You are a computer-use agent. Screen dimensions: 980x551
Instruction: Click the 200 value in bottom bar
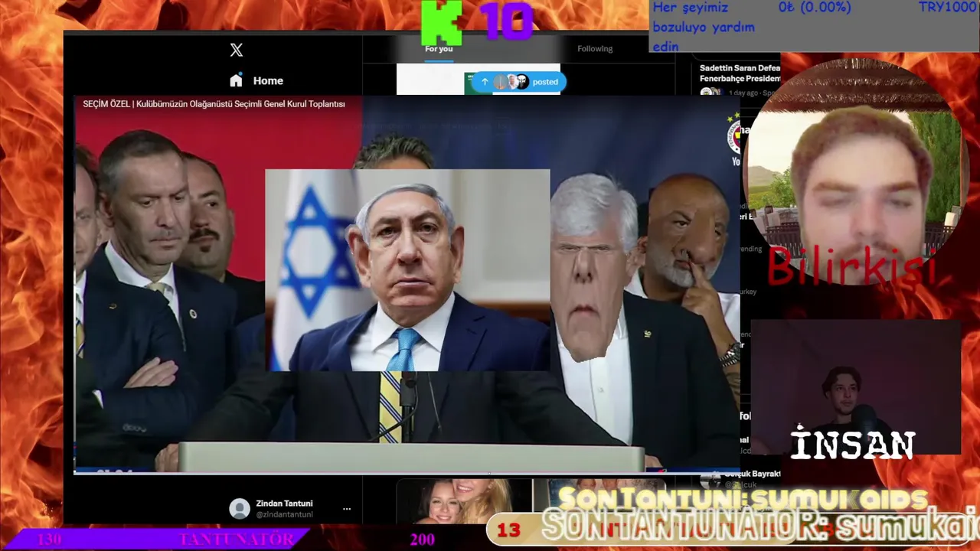[x=422, y=540]
